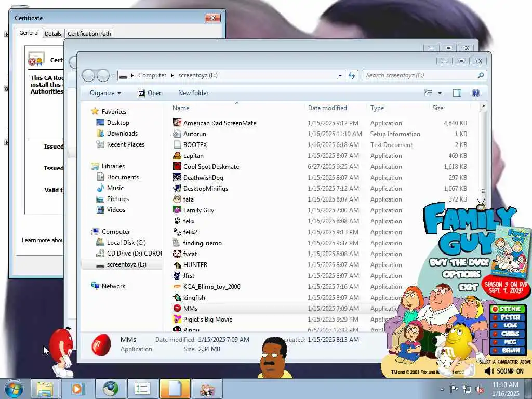
Task: Select STEWIE character option
Action: 508,309
